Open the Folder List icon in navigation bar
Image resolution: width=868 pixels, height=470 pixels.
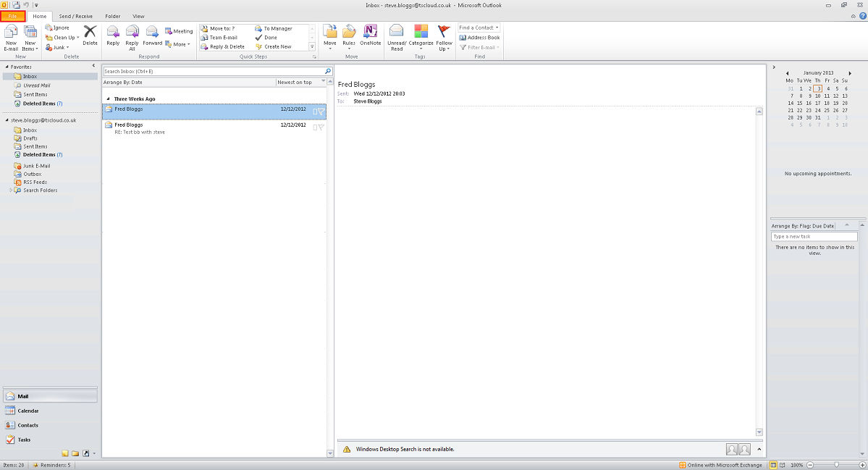(75, 453)
